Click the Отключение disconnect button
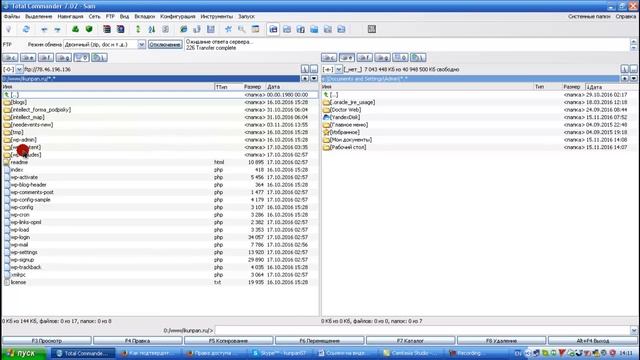 165,44
